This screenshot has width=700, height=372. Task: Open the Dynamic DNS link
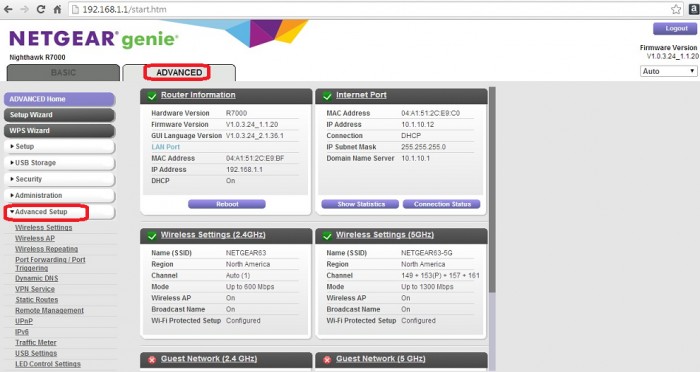click(x=37, y=278)
